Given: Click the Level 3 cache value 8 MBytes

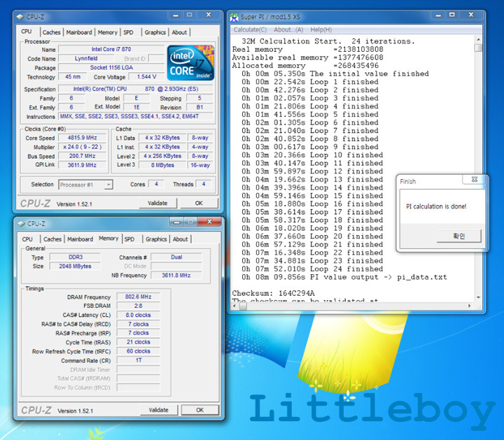Looking at the screenshot, I should pos(162,165).
